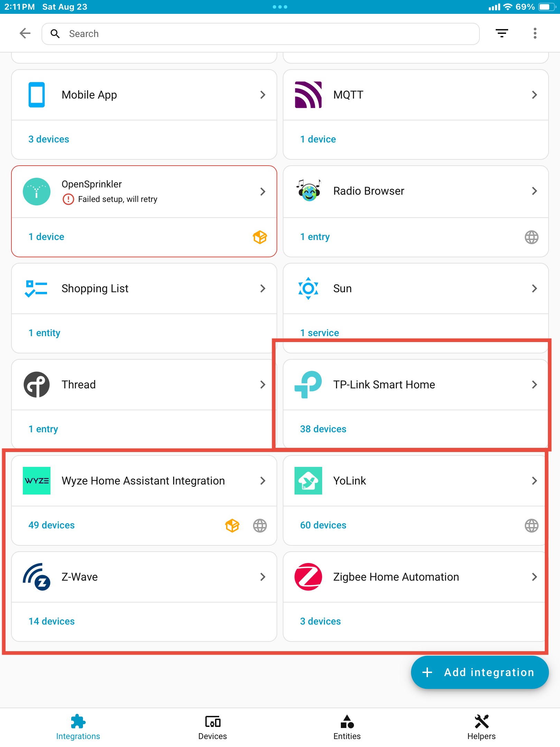Open Wyze integration via its chevron
The width and height of the screenshot is (560, 747).
[x=263, y=481]
